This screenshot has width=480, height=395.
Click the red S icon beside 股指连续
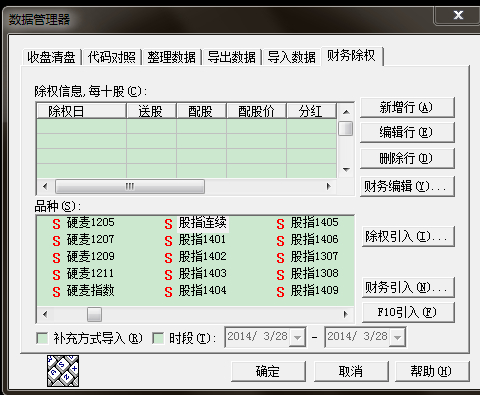coord(168,224)
